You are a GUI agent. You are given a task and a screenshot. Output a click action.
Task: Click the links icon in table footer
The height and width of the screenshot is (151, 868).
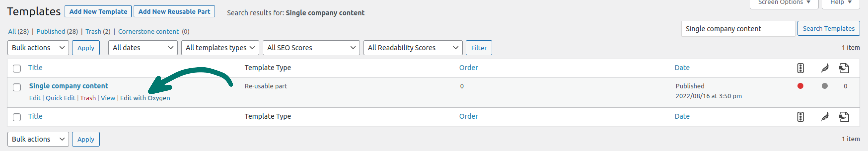pyautogui.click(x=843, y=117)
